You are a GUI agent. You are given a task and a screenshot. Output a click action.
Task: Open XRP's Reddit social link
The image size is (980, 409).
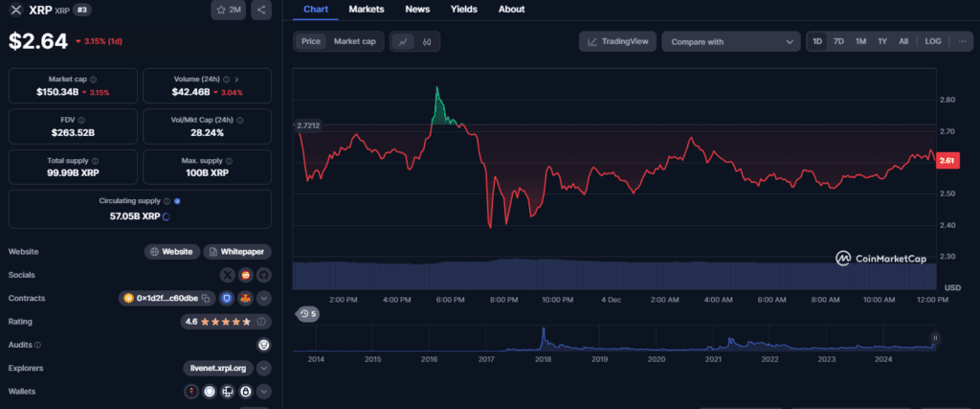point(247,275)
